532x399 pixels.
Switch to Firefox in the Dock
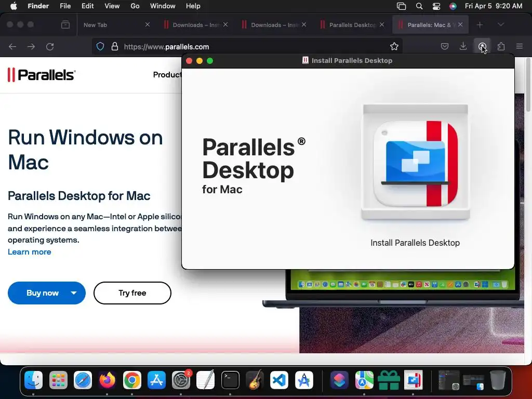pyautogui.click(x=108, y=380)
